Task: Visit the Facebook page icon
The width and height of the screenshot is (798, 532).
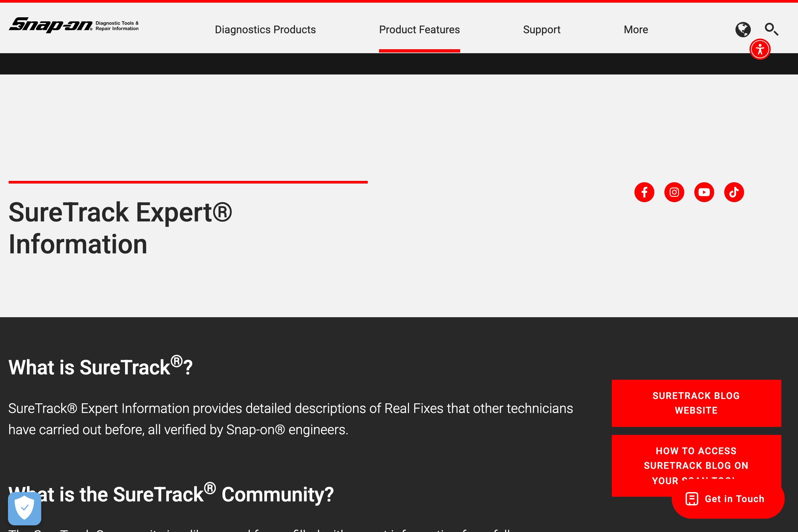Action: 644,193
